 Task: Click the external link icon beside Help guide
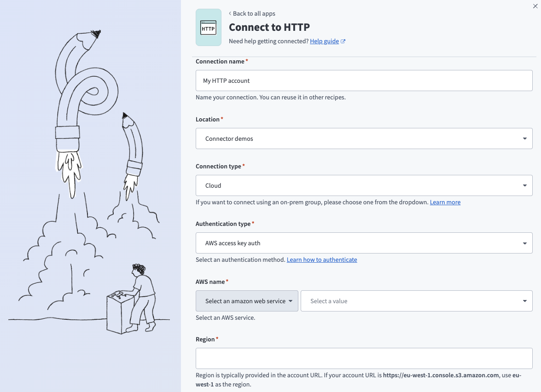(343, 41)
